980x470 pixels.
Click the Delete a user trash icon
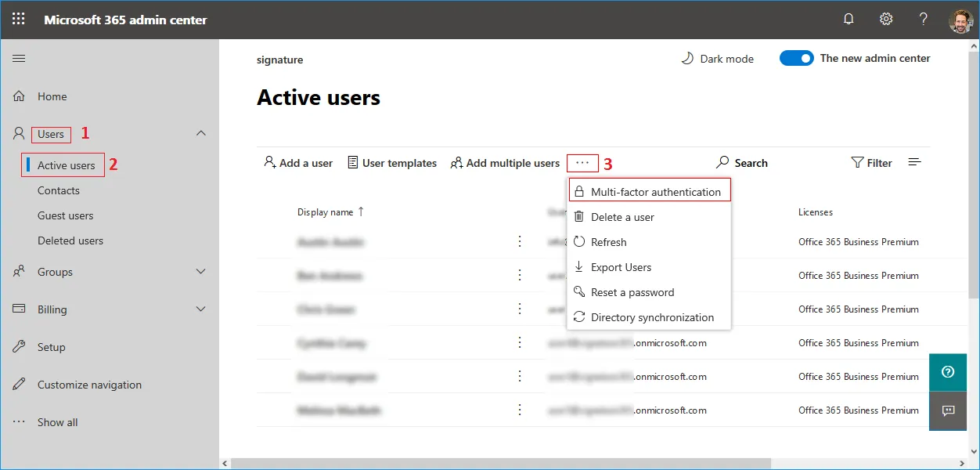(x=579, y=217)
